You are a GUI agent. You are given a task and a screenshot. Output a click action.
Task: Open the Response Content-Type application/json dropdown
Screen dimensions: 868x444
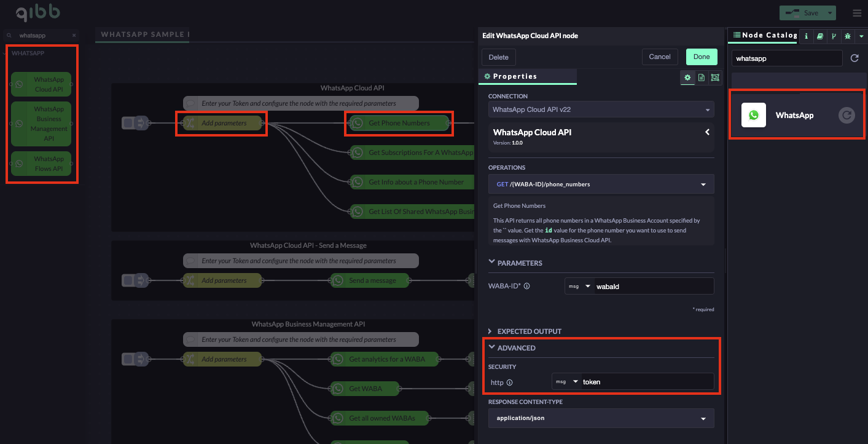601,418
